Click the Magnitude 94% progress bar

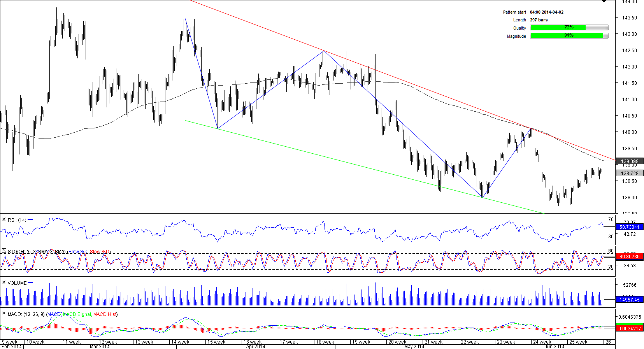569,36
